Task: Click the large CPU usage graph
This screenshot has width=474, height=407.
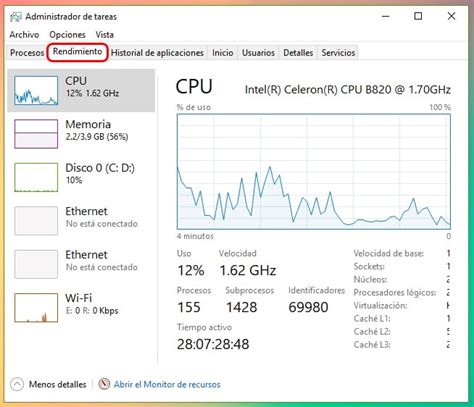Action: (x=314, y=171)
